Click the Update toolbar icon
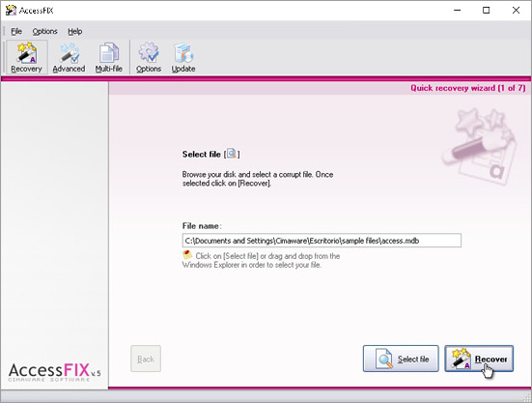 pos(183,57)
